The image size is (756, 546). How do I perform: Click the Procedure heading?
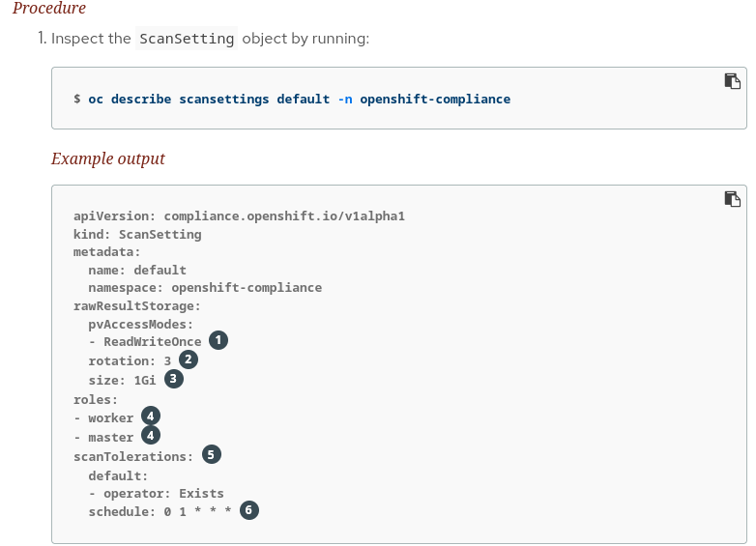[49, 9]
